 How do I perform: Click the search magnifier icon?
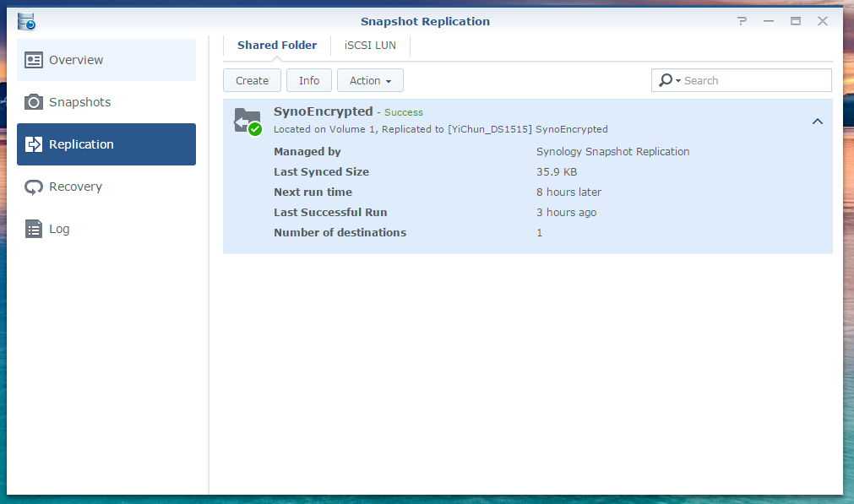click(x=666, y=80)
